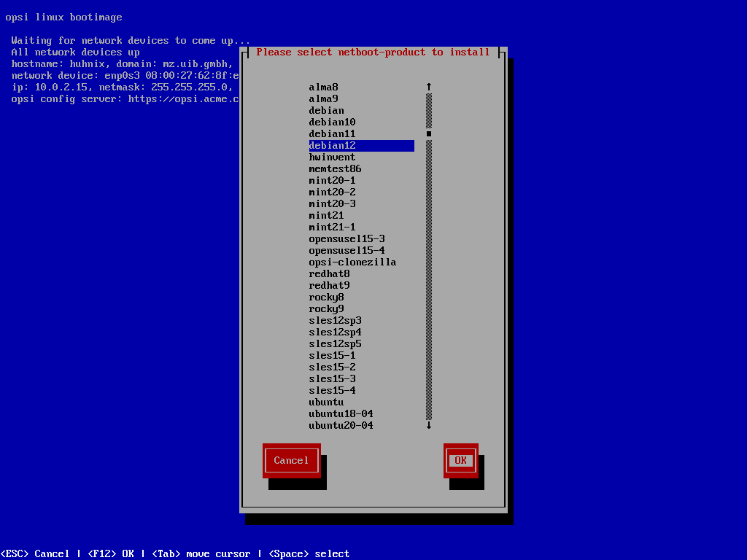
Task: Pick ubuntu20-04 from the list
Action: coord(362,425)
